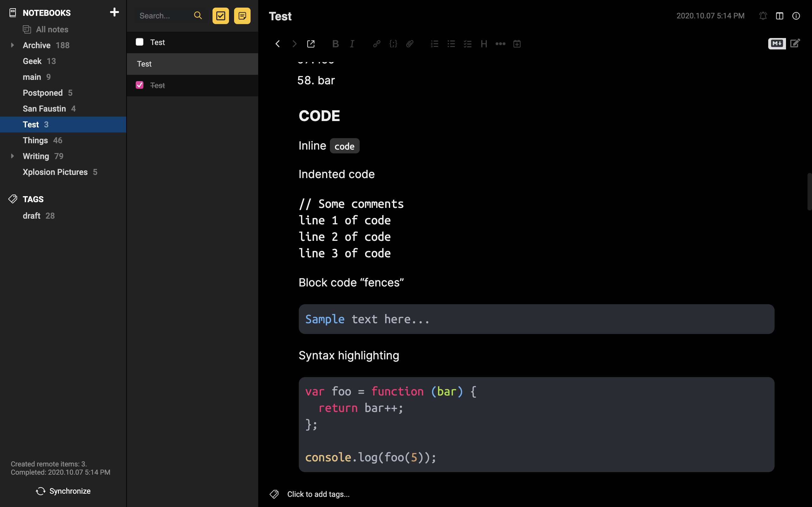Toggle the editor layout split view

click(779, 16)
